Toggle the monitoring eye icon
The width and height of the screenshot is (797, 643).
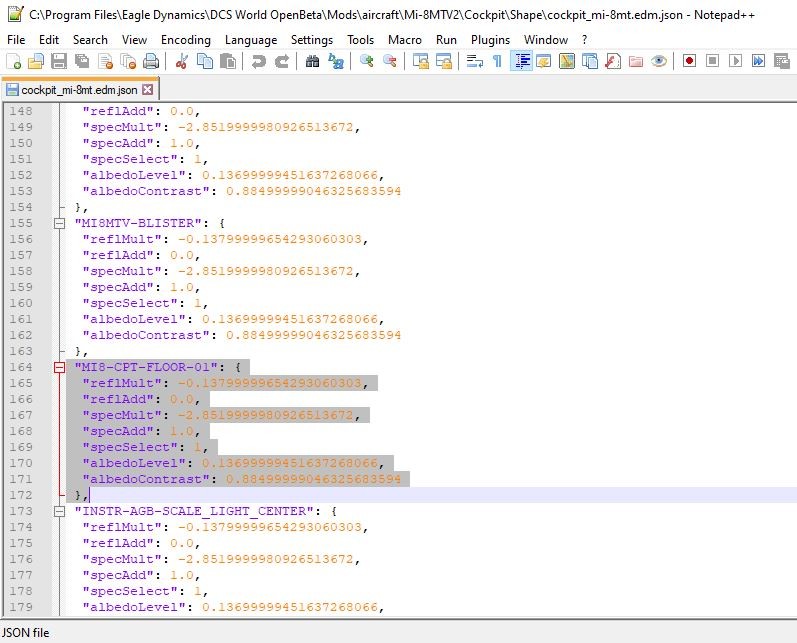(x=659, y=62)
